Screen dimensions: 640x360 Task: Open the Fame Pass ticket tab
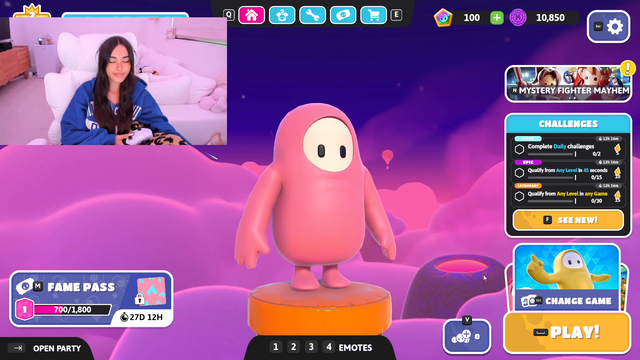343,16
